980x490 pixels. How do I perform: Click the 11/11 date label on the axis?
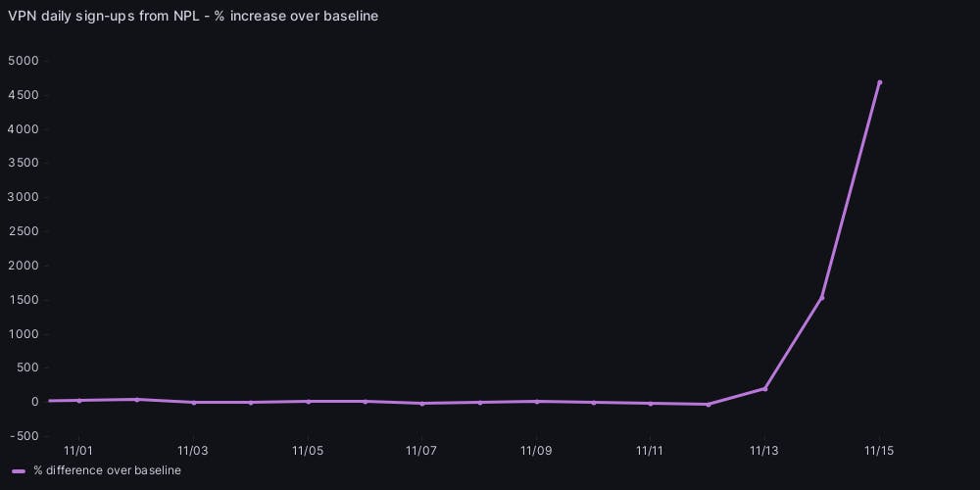point(651,451)
